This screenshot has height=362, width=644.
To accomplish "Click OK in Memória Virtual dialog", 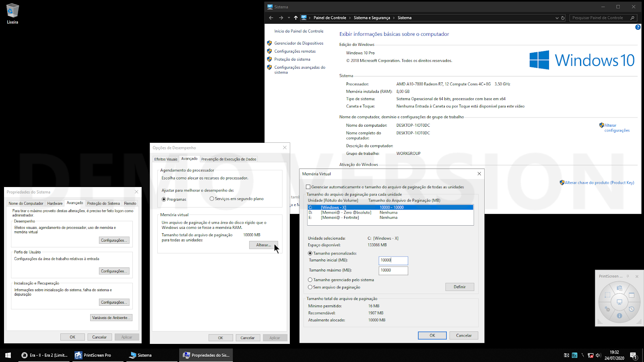I will tap(432, 335).
